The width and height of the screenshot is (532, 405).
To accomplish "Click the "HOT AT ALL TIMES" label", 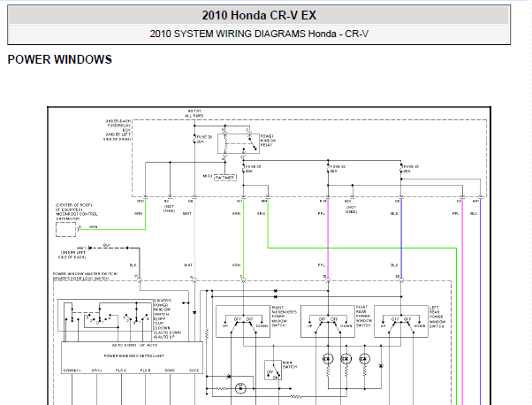I will (194, 113).
